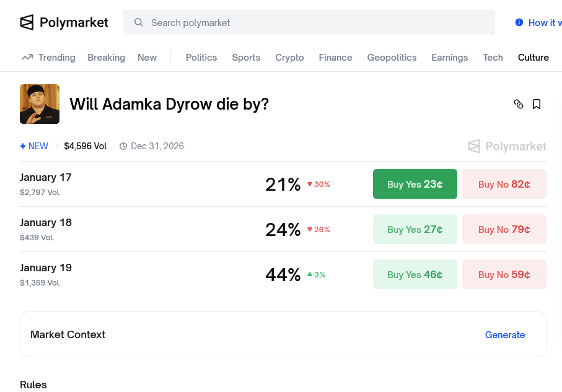The width and height of the screenshot is (562, 392).
Task: Buy Yes at 23¢ for January 17
Action: click(x=415, y=184)
